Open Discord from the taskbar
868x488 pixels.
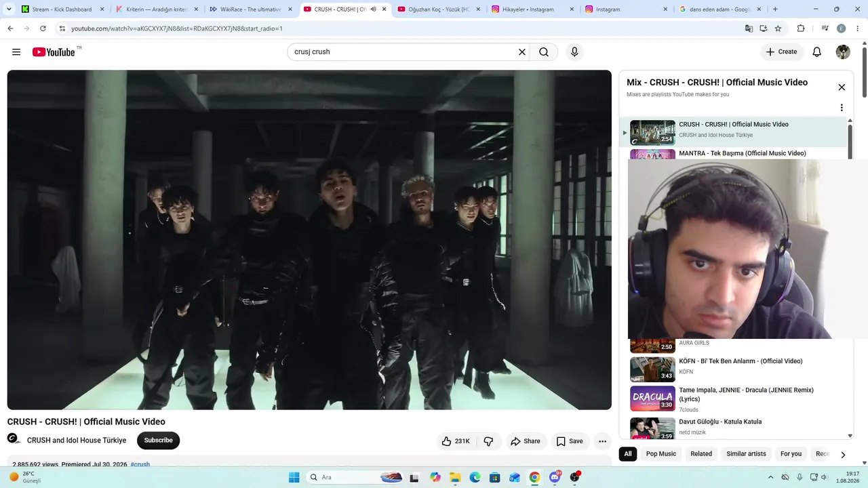[555, 477]
